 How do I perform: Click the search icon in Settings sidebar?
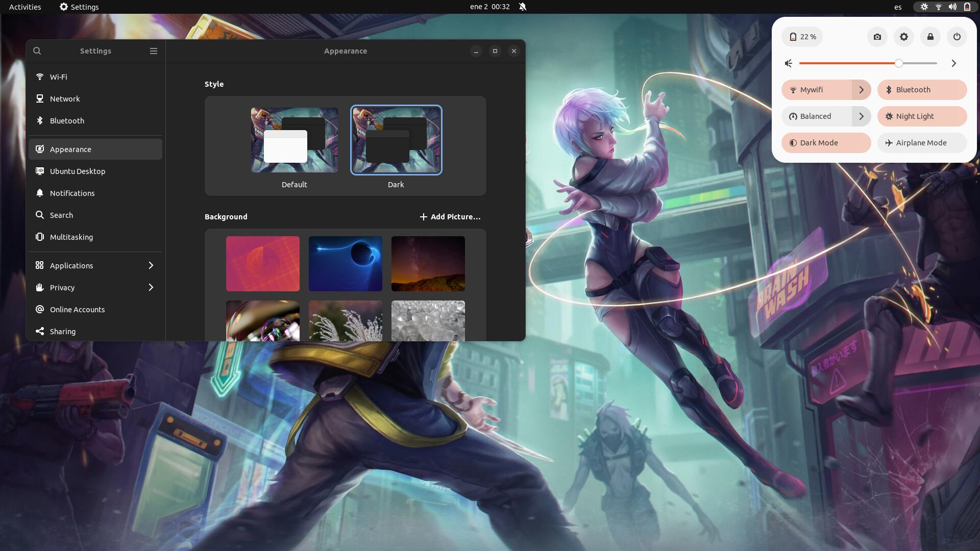[37, 51]
